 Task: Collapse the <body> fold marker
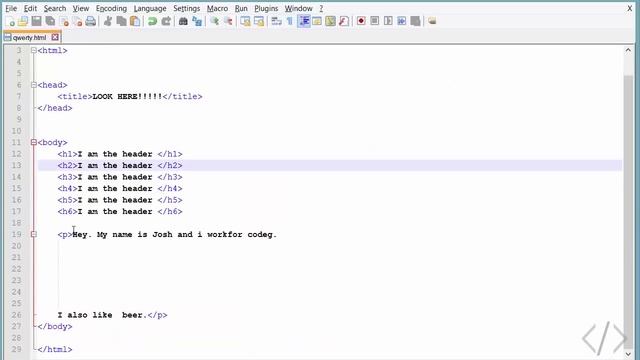pos(34,142)
